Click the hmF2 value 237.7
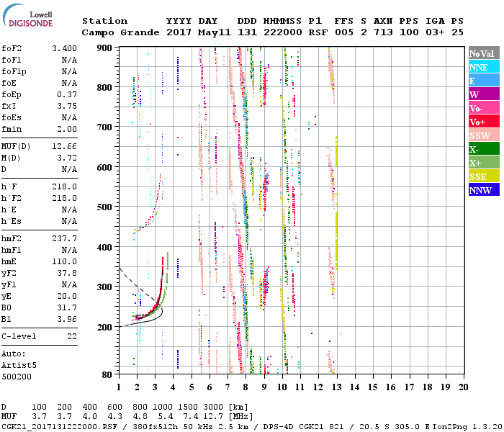 65,238
